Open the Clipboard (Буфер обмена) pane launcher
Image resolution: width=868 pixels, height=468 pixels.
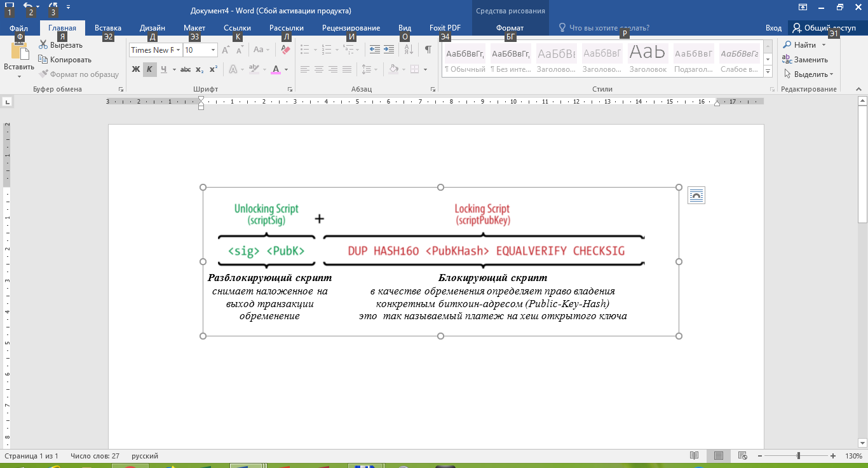(121, 90)
